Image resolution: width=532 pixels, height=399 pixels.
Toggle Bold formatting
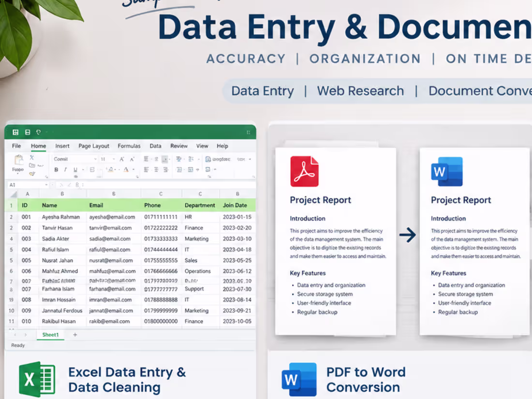[x=56, y=169]
